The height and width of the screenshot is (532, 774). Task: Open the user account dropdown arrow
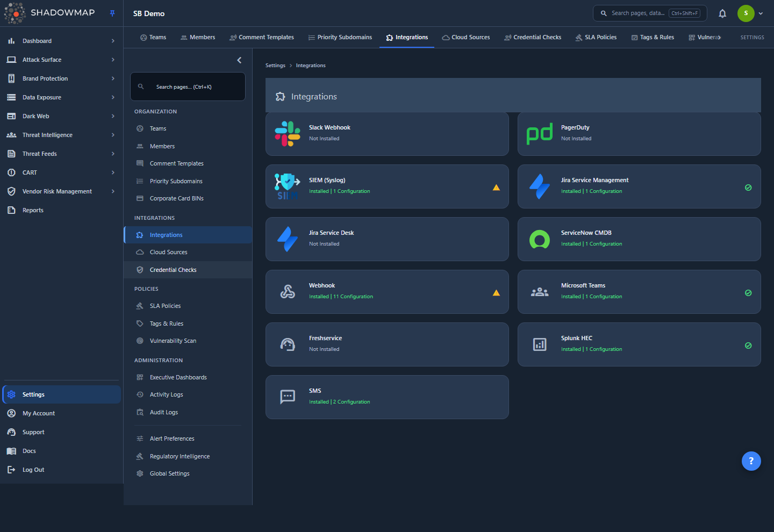[x=761, y=13]
